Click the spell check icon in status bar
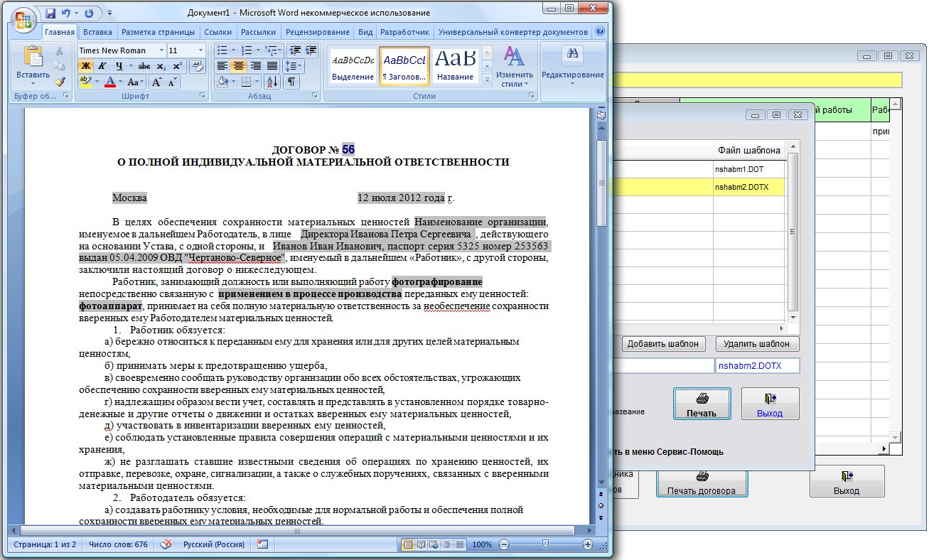Viewport: 929px width, 560px height. pos(166,544)
